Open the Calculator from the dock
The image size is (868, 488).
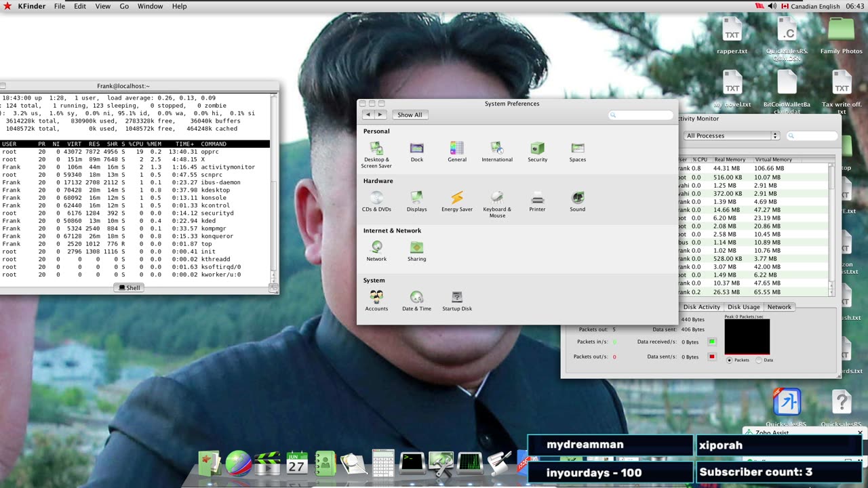(x=383, y=464)
